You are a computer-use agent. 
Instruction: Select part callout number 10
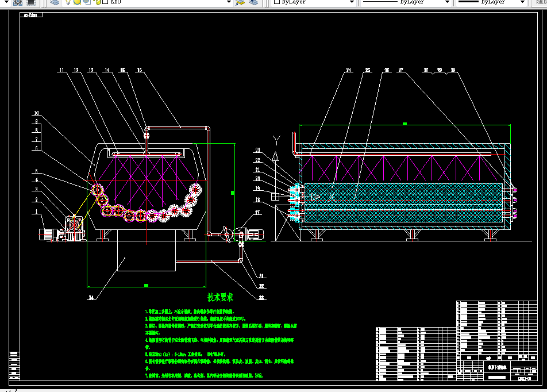pos(36,113)
